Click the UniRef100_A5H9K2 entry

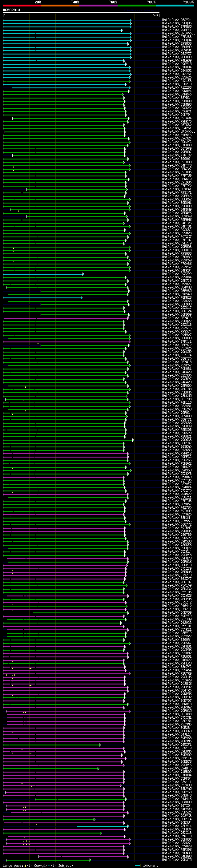pyautogui.click(x=177, y=464)
